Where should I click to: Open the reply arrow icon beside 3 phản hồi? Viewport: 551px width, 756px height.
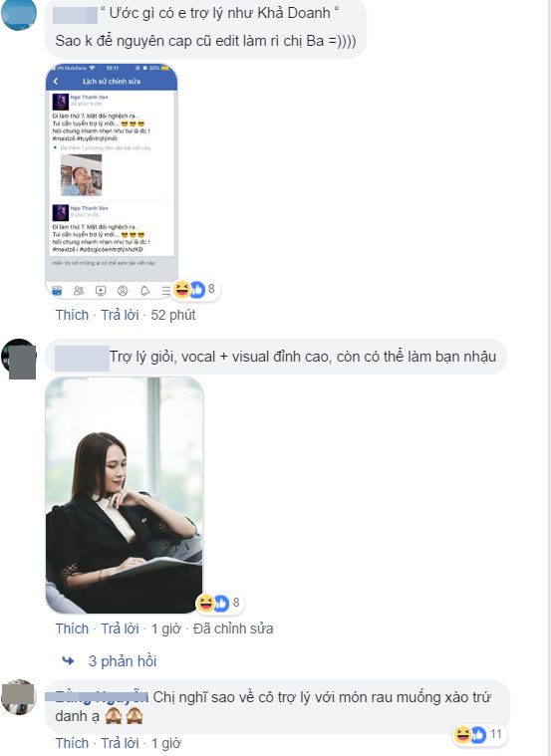point(68,660)
